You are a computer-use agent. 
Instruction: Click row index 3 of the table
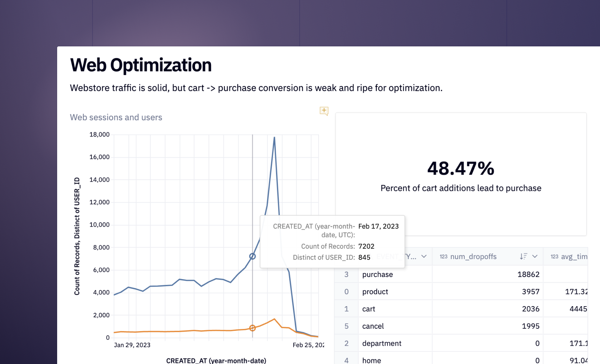(x=346, y=274)
